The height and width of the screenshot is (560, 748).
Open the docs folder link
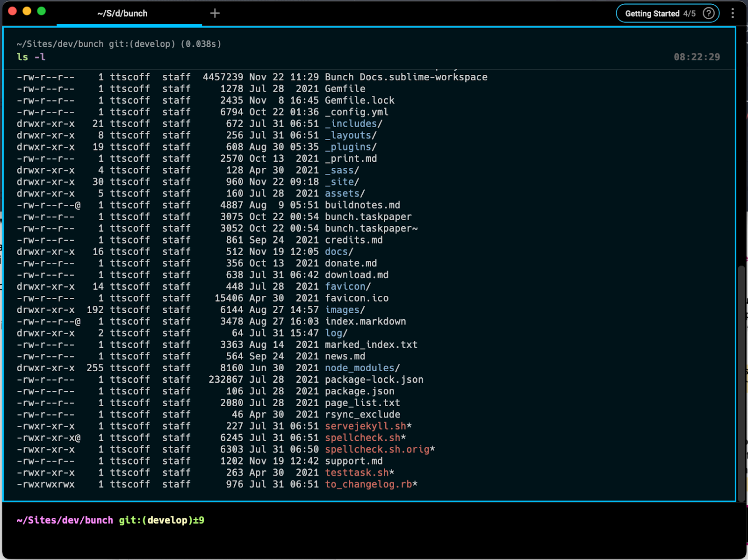tap(337, 251)
